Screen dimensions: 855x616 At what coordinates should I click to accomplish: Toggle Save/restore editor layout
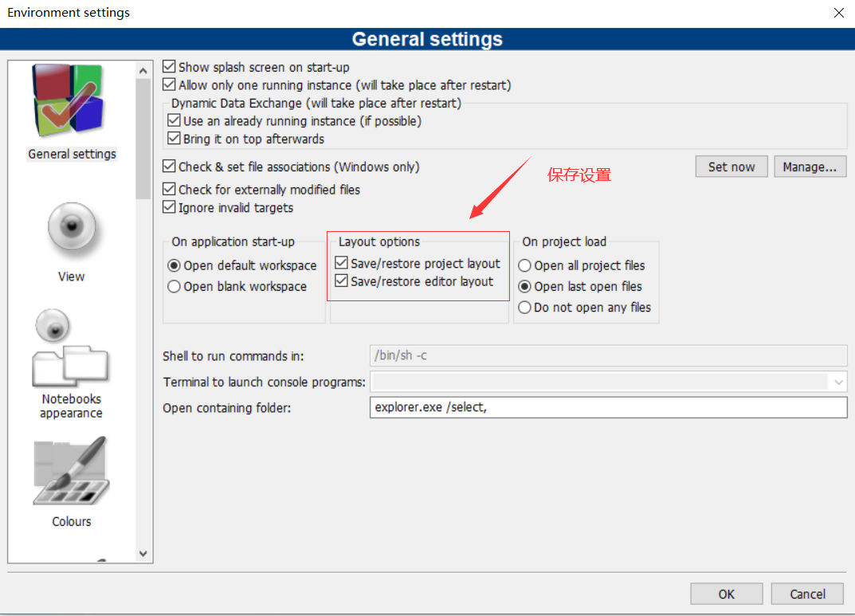pos(341,281)
